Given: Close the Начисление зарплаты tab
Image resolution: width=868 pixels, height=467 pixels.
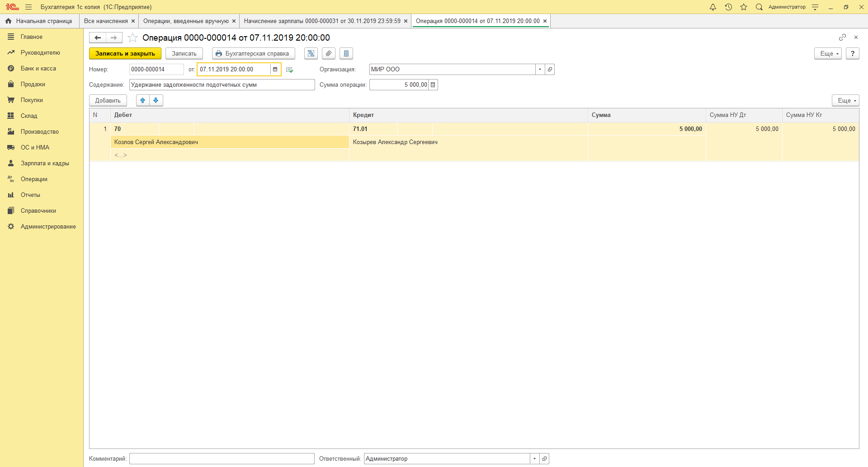Looking at the screenshot, I should [x=406, y=21].
